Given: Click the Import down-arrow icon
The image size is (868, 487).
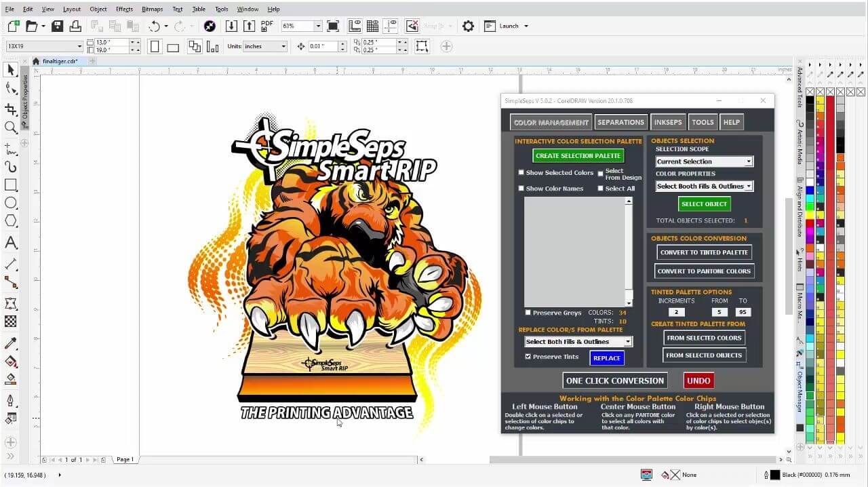Looking at the screenshot, I should (231, 26).
